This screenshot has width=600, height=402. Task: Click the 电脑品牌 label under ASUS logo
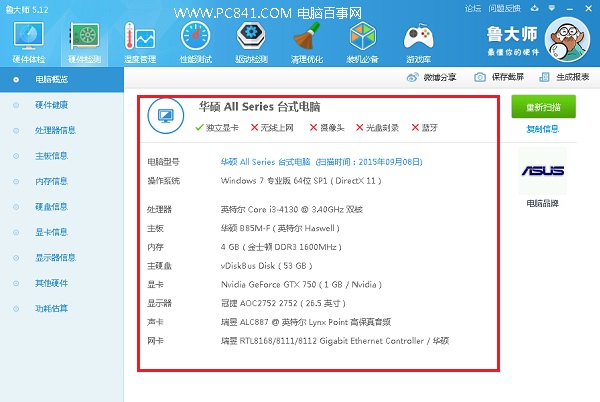(543, 203)
